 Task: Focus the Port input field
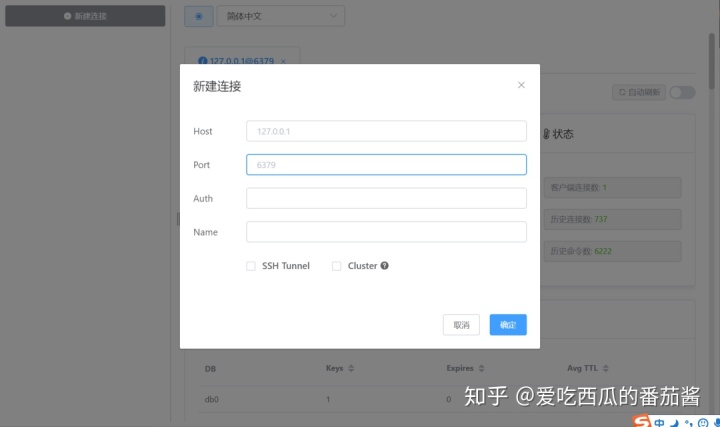pos(386,165)
